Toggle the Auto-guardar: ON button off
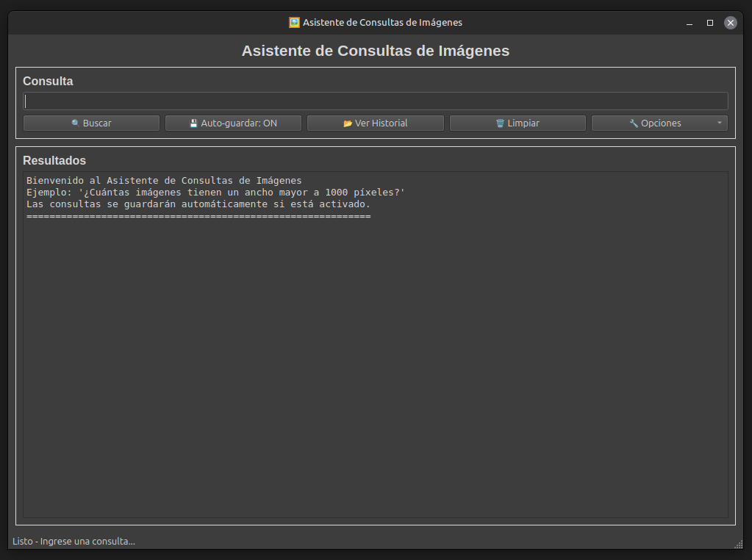752x560 pixels. click(233, 123)
